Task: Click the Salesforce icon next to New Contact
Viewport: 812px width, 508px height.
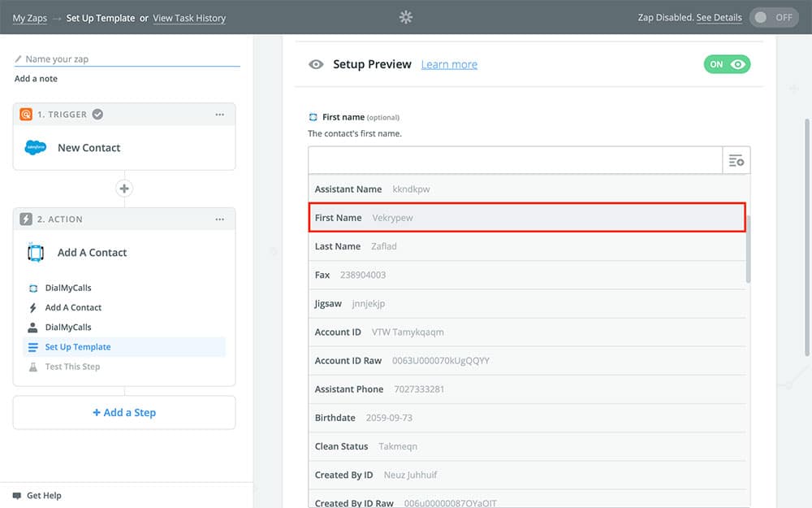Action: pos(36,148)
